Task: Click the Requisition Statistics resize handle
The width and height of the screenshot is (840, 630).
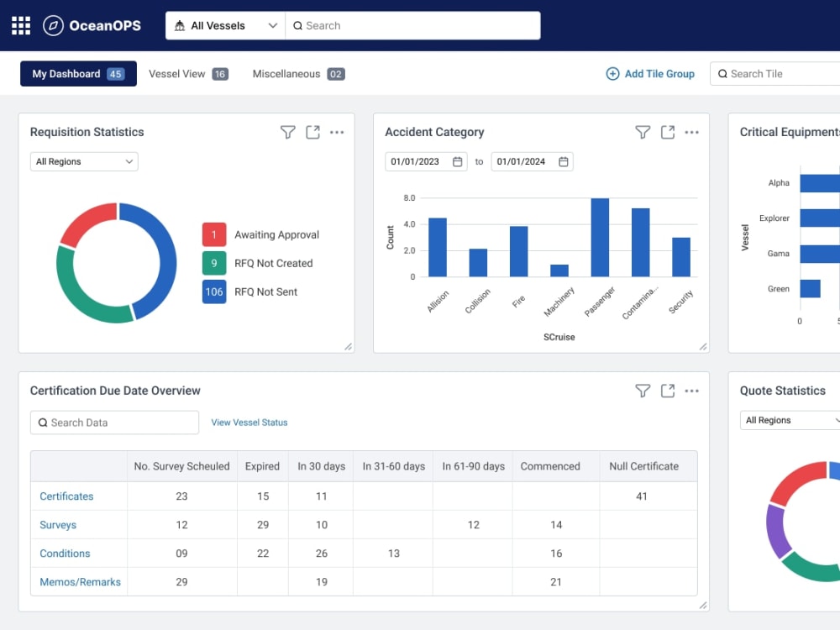Action: pos(349,347)
